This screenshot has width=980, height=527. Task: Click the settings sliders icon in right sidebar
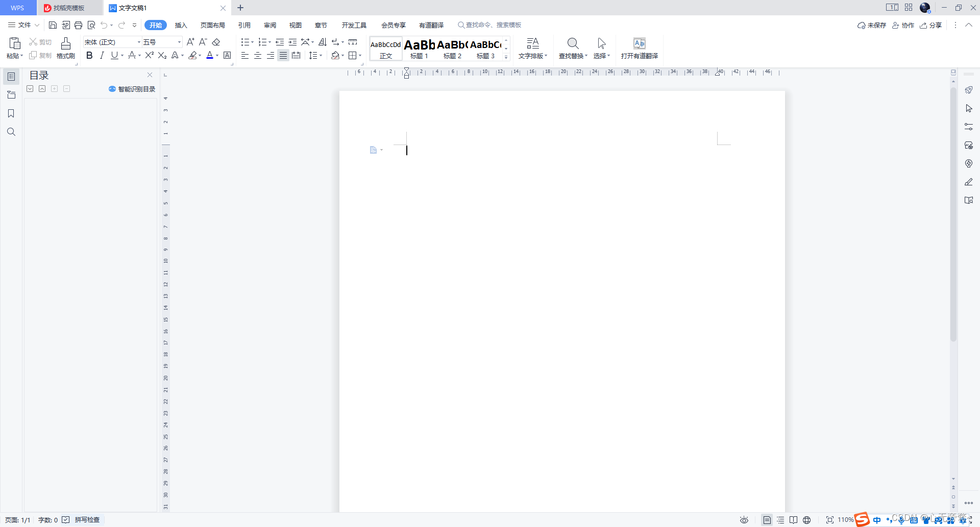(x=969, y=127)
